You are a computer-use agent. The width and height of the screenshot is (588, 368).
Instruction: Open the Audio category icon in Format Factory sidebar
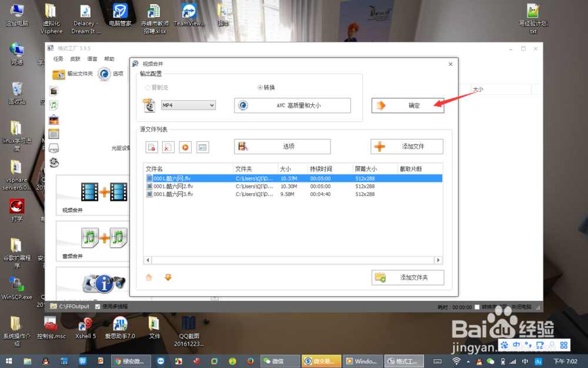54,105
